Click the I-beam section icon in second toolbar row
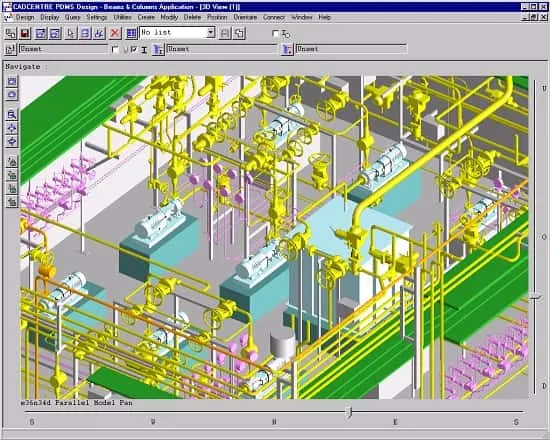This screenshot has height=440, width=550. [144, 50]
